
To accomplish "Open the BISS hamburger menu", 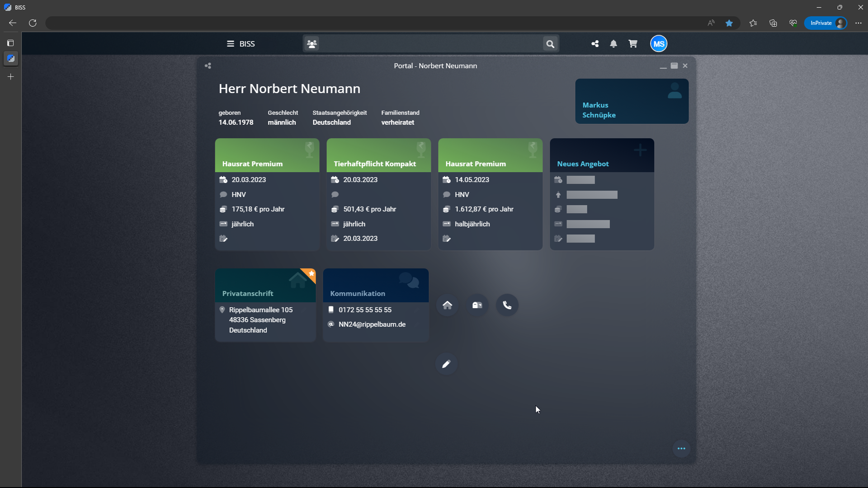I will [x=230, y=44].
